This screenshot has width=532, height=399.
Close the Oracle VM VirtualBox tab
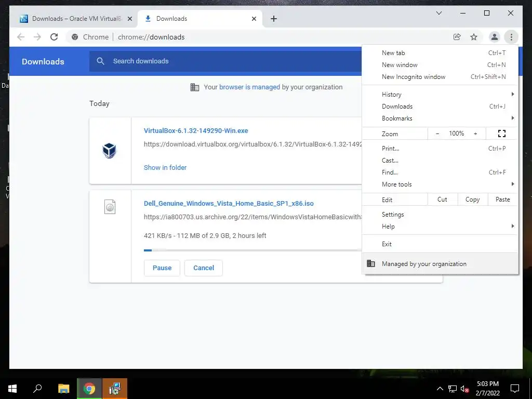tap(129, 19)
